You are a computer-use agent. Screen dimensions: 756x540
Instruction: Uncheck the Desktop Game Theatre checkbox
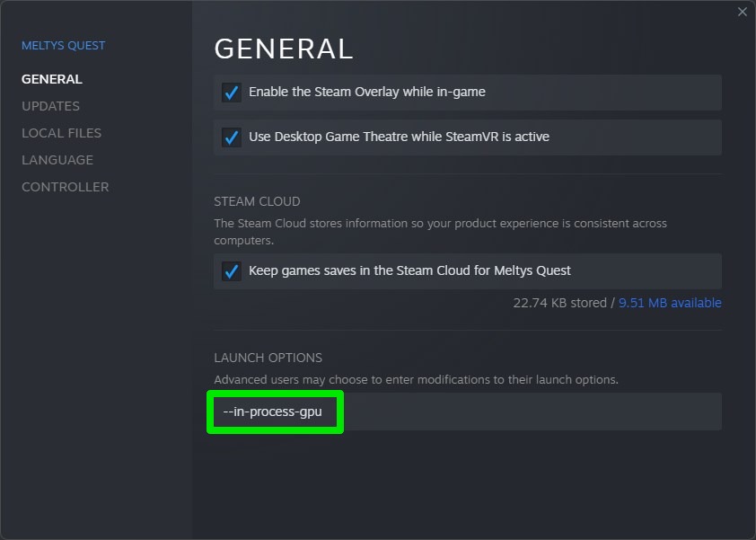pyautogui.click(x=232, y=137)
